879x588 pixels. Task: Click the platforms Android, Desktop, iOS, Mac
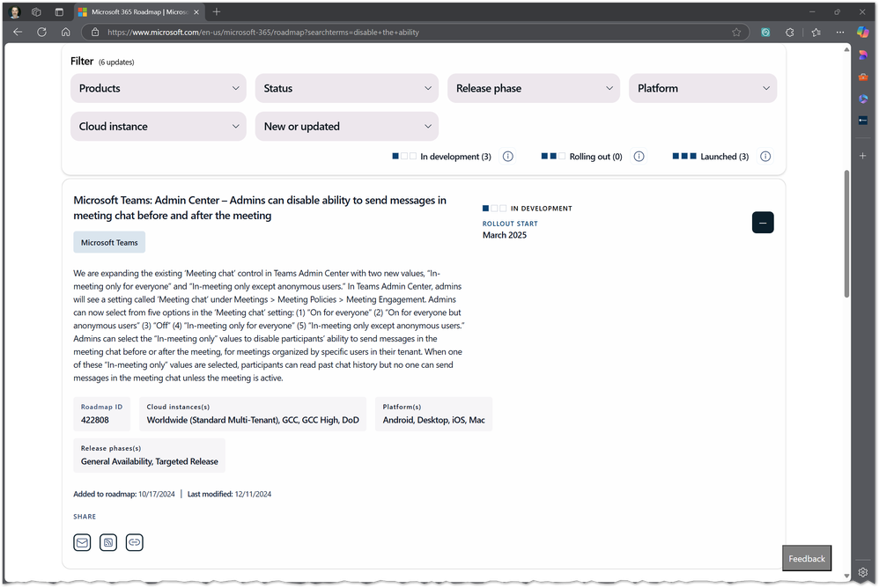click(x=434, y=420)
